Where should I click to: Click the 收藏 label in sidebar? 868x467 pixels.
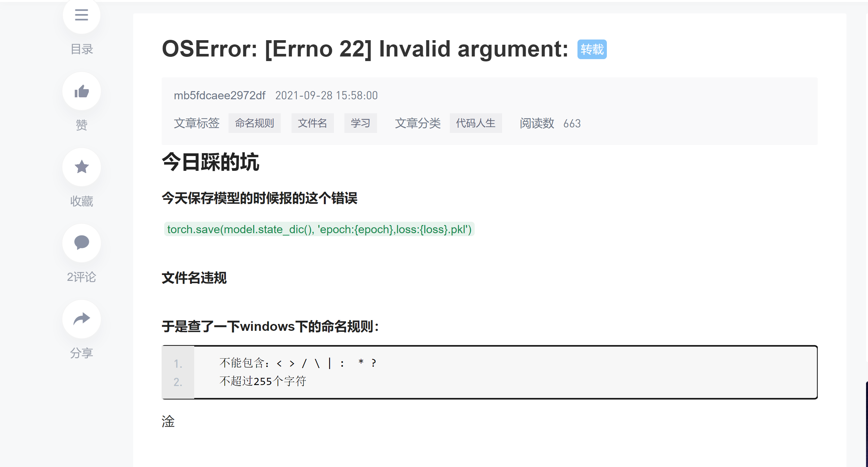click(81, 201)
